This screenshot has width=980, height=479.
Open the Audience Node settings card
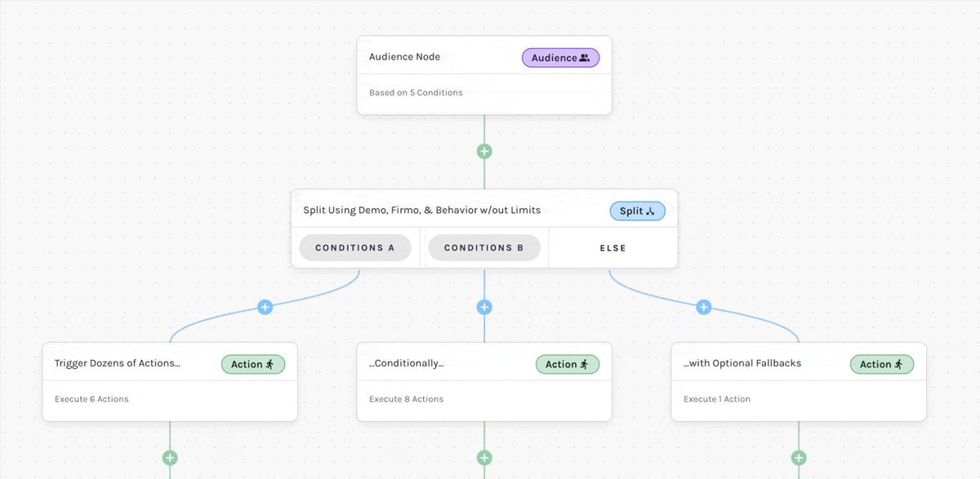404,56
